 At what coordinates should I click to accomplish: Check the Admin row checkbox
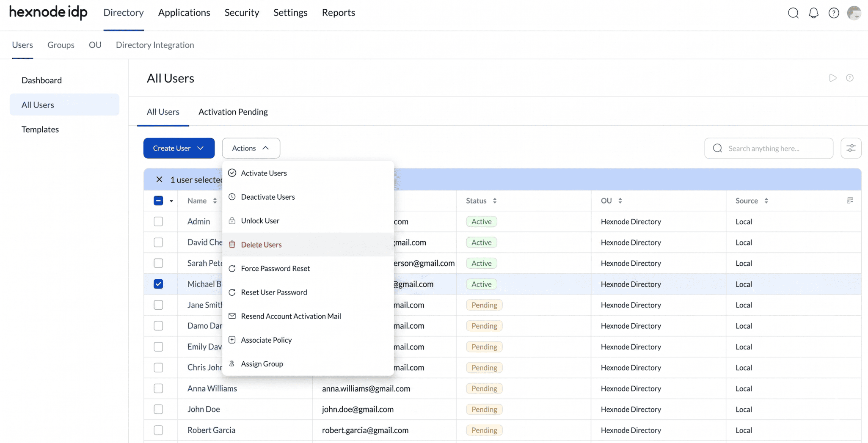click(x=158, y=221)
